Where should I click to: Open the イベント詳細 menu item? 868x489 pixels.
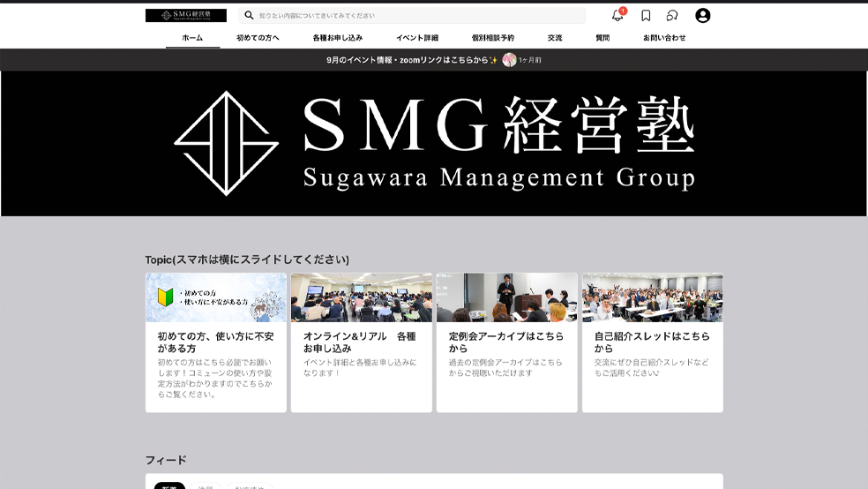tap(417, 38)
